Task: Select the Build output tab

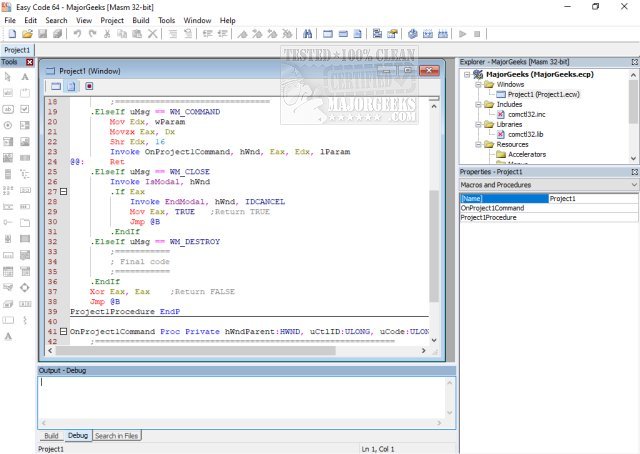Action: point(51,436)
